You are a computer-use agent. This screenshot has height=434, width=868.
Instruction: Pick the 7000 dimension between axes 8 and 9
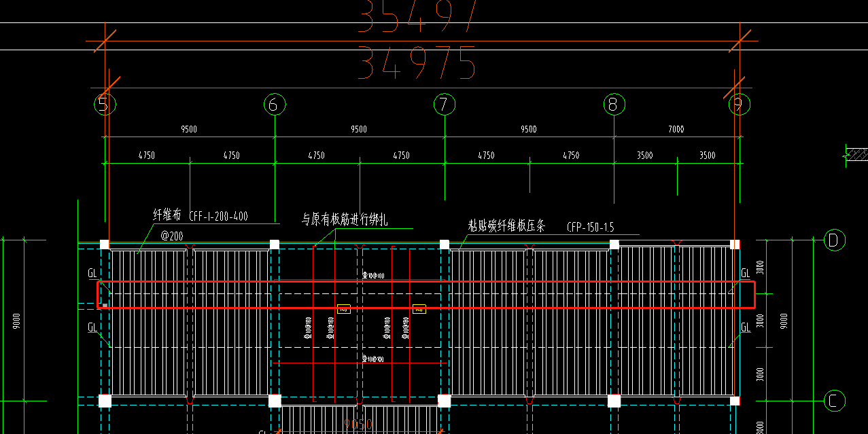tap(676, 129)
